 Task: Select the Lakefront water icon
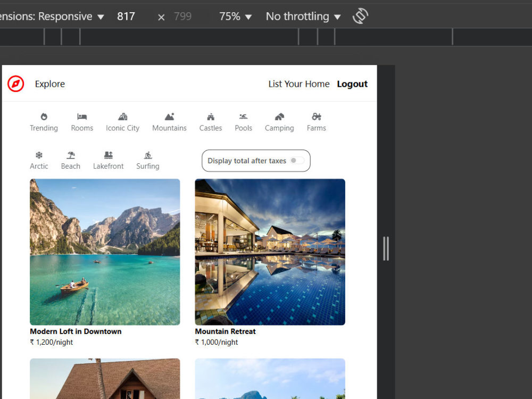[x=108, y=155]
